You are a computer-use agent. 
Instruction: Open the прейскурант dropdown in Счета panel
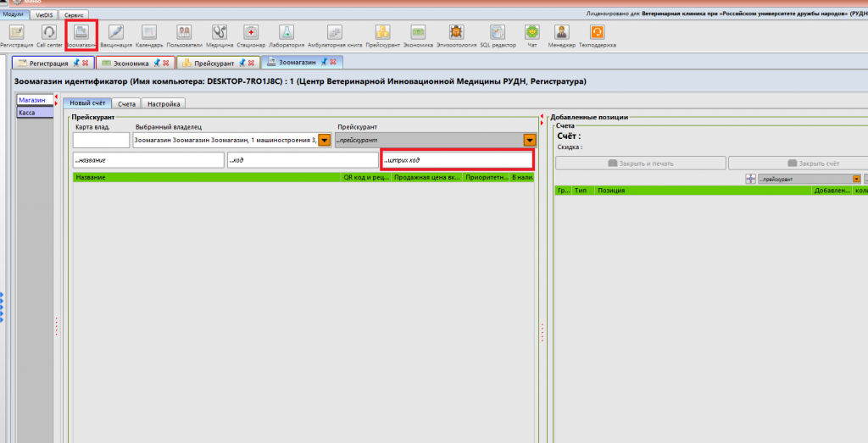[855, 180]
